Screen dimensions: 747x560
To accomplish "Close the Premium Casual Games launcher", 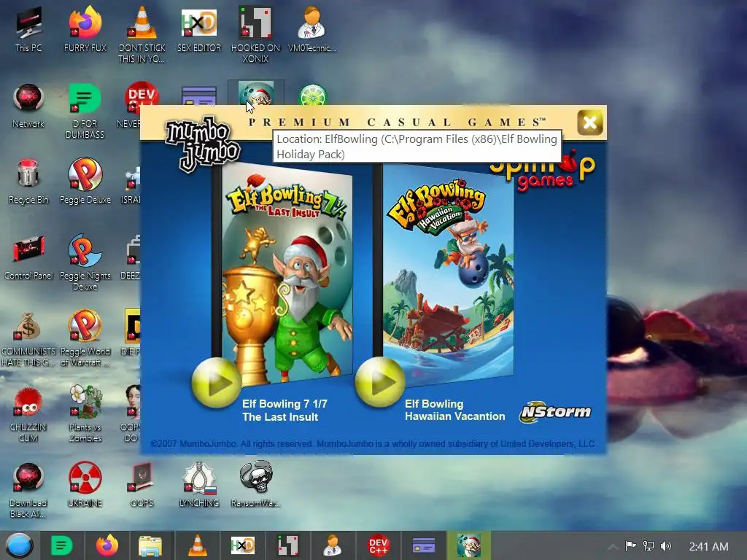I will pos(589,122).
